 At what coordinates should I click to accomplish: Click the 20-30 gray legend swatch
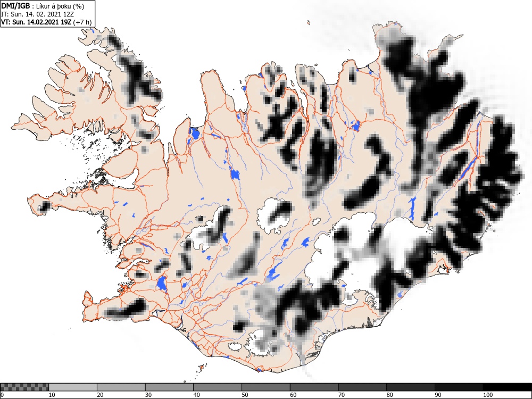121,387
